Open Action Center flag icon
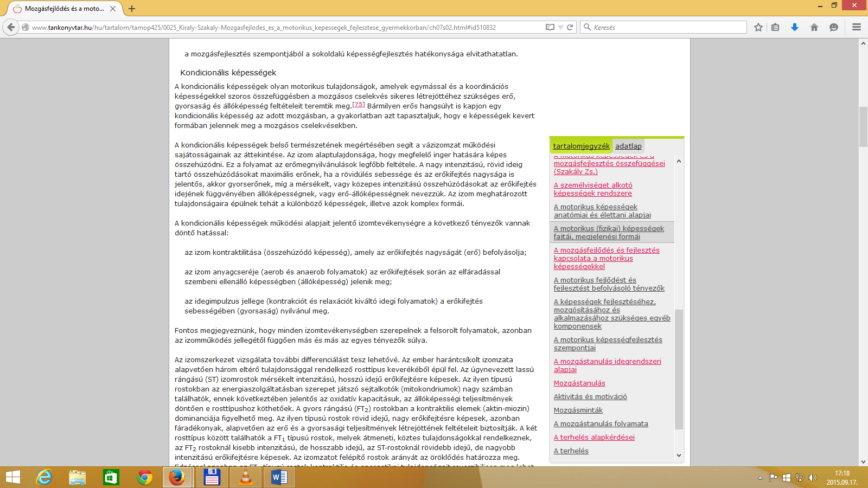 tap(773, 478)
